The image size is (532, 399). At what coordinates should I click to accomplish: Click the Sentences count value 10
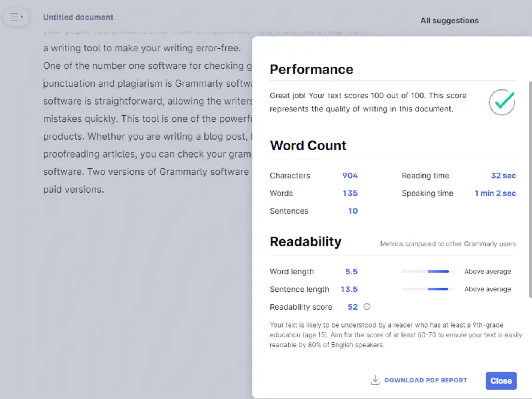pos(353,211)
